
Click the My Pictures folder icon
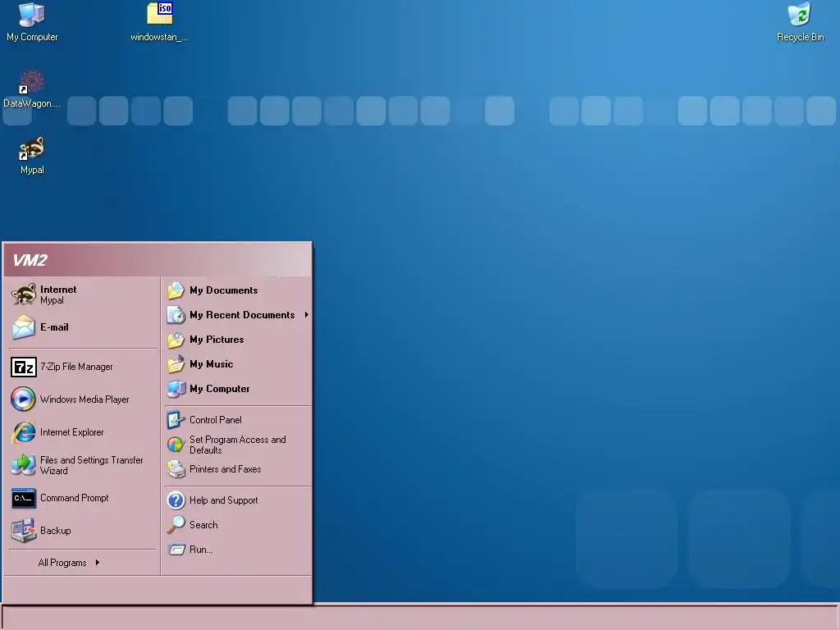coord(176,340)
